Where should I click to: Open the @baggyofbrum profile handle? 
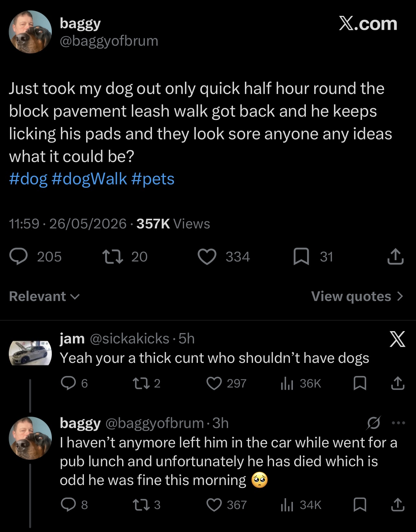[x=109, y=41]
